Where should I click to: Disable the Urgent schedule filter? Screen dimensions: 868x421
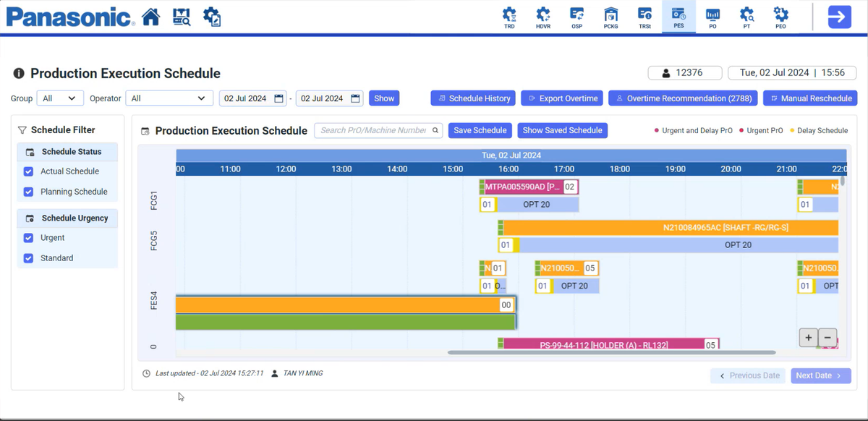(28, 237)
